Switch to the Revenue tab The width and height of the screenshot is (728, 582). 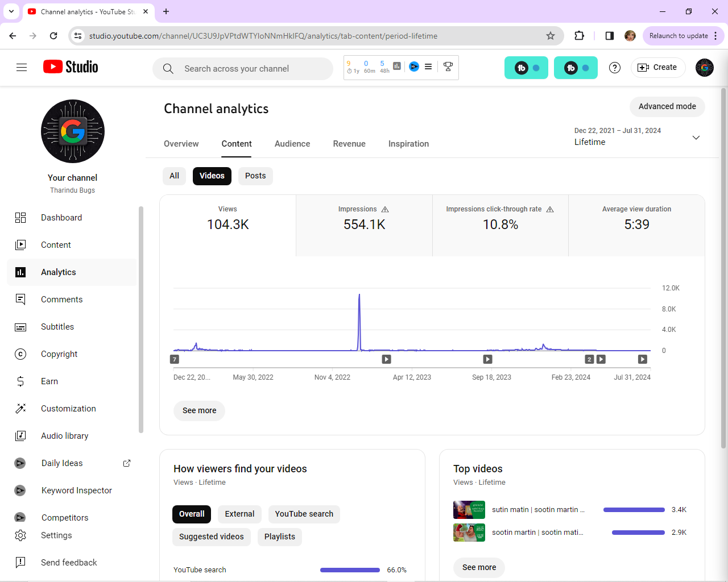[349, 144]
